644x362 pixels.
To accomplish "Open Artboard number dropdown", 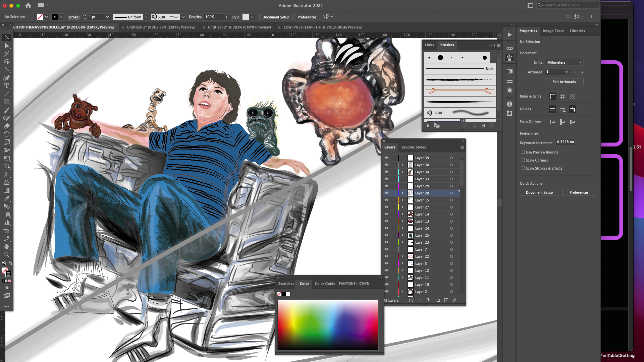I will pos(567,72).
